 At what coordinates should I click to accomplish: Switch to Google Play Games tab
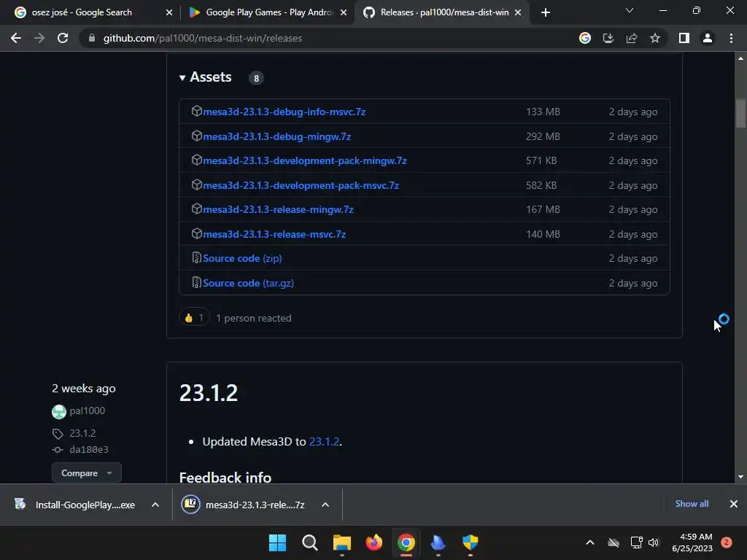pos(267,12)
